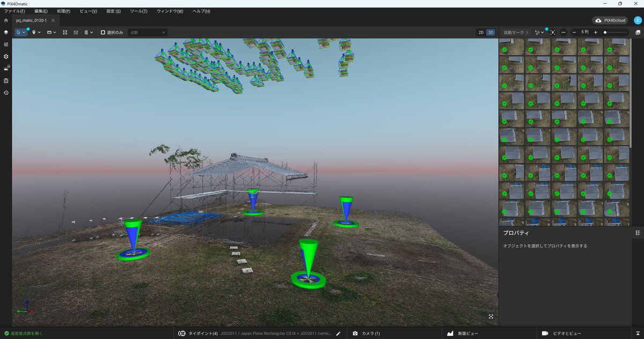Expand the 自動マーク chevron
The image size is (644, 339).
coord(528,32)
